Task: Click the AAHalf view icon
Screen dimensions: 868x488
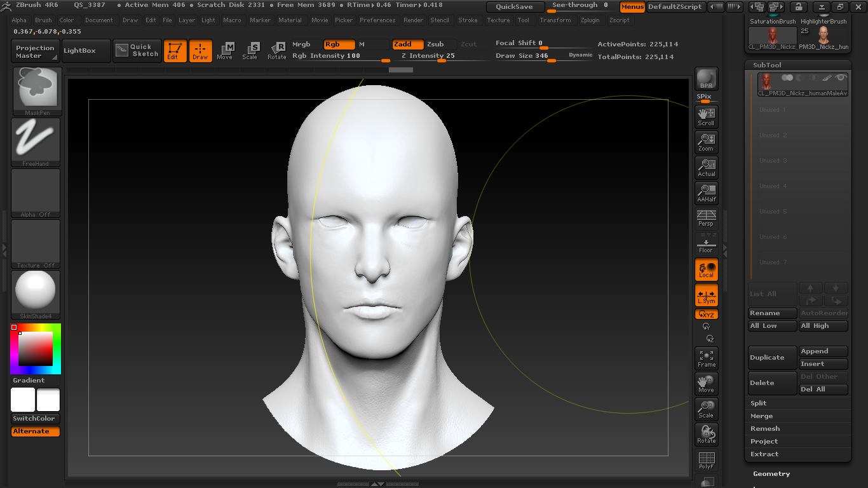Action: click(x=706, y=193)
